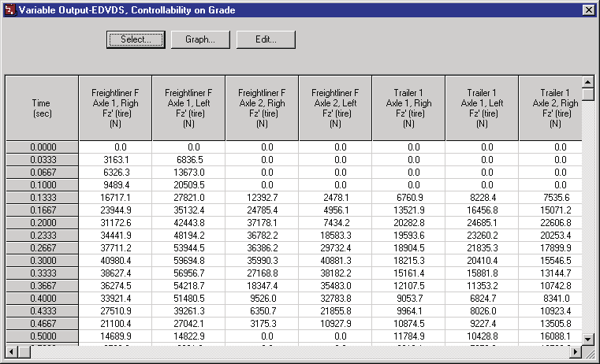600x364 pixels.
Task: Click cell value 40881.3
Action: [336, 261]
